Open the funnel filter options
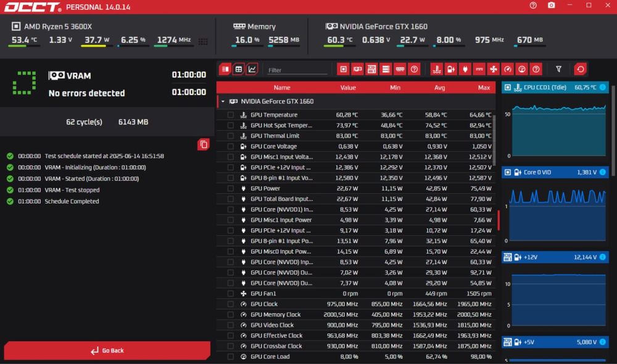The height and width of the screenshot is (364, 617). click(558, 69)
